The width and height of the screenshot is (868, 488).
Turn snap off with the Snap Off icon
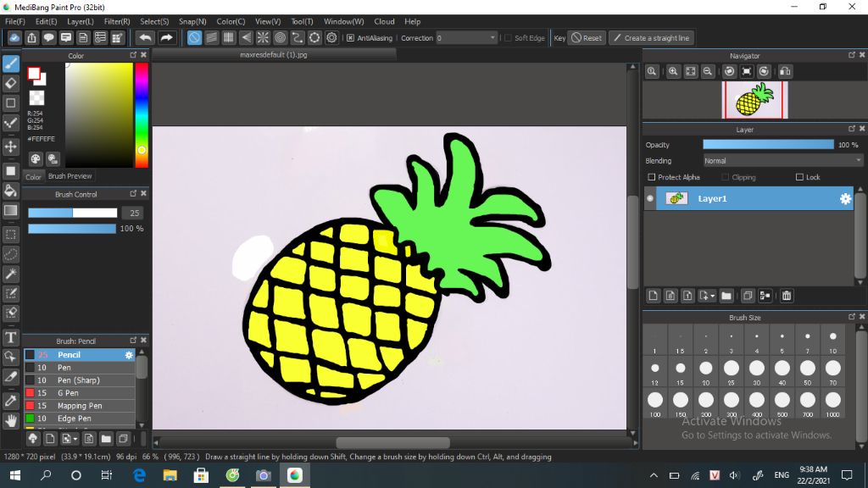(x=194, y=37)
